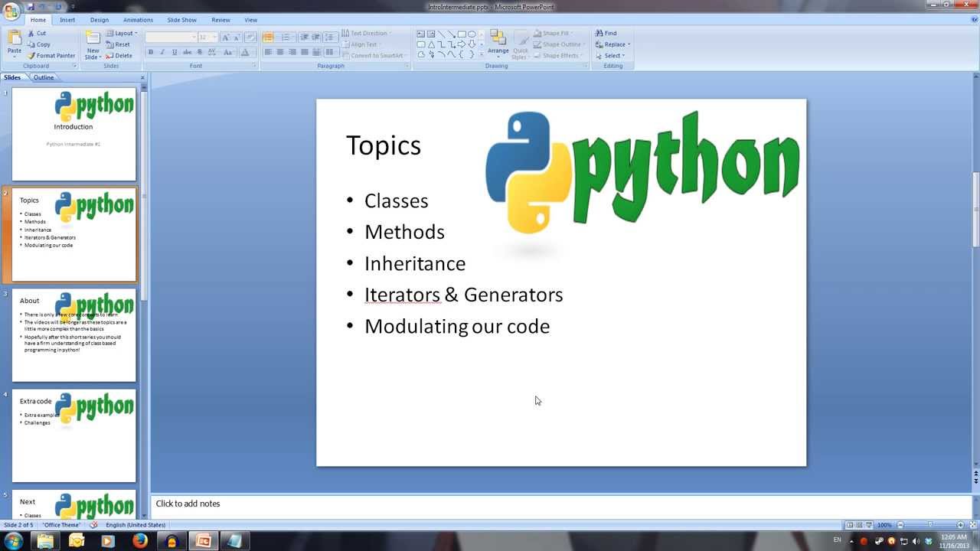Screen dimensions: 980x551
Task: Switch to Normal view in status bar
Action: pyautogui.click(x=850, y=525)
